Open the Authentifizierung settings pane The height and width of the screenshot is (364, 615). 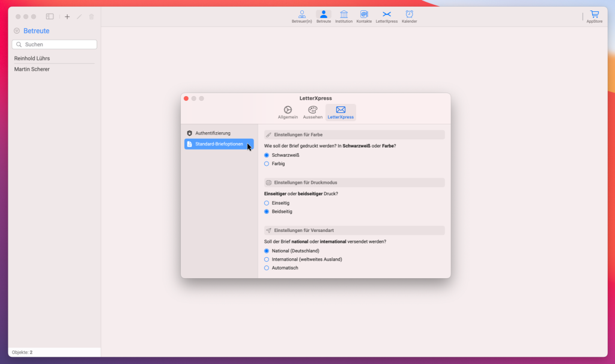tap(219, 133)
